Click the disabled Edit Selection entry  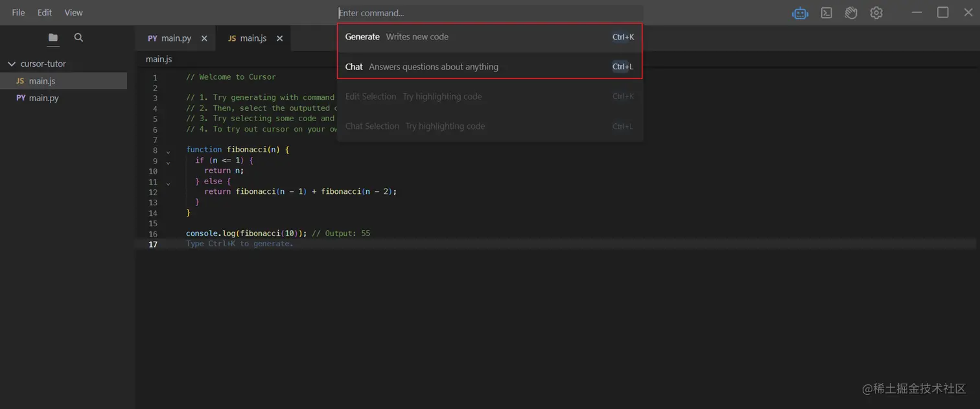[x=490, y=97]
